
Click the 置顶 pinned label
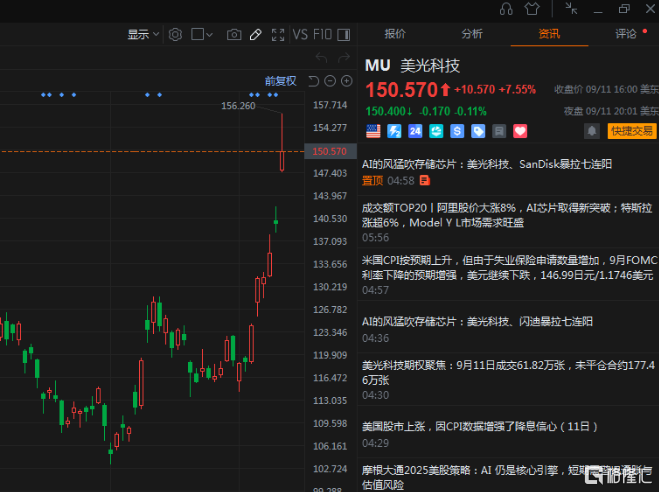[372, 181]
